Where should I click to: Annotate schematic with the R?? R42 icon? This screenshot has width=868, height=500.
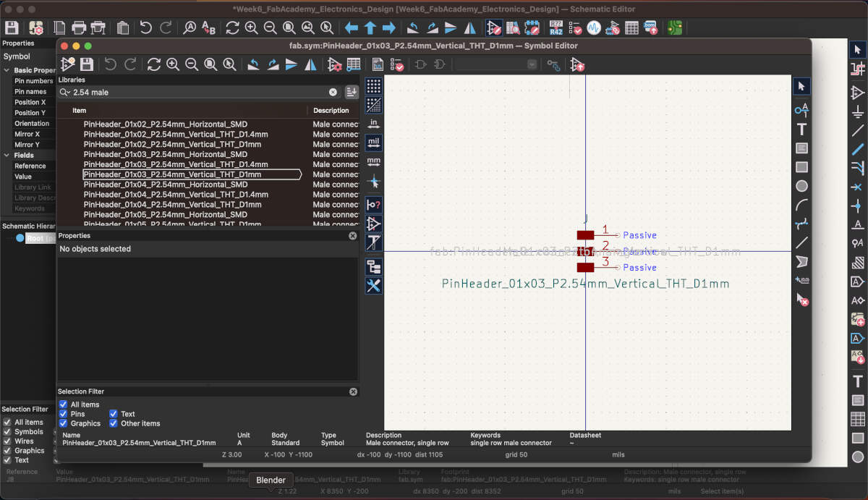(x=556, y=28)
